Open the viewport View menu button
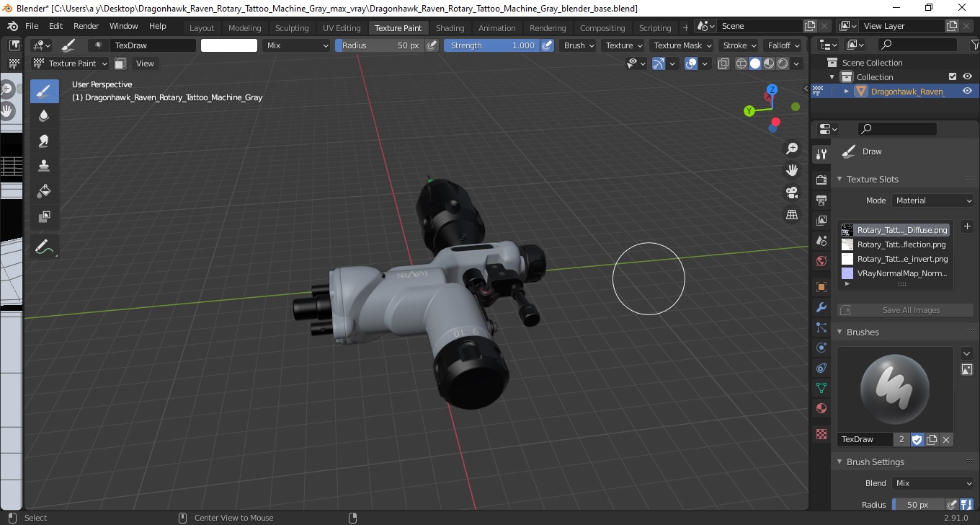The width and height of the screenshot is (980, 525). coord(145,63)
